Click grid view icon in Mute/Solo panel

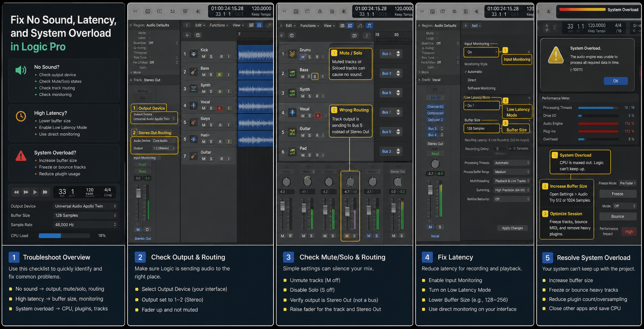tap(343, 25)
